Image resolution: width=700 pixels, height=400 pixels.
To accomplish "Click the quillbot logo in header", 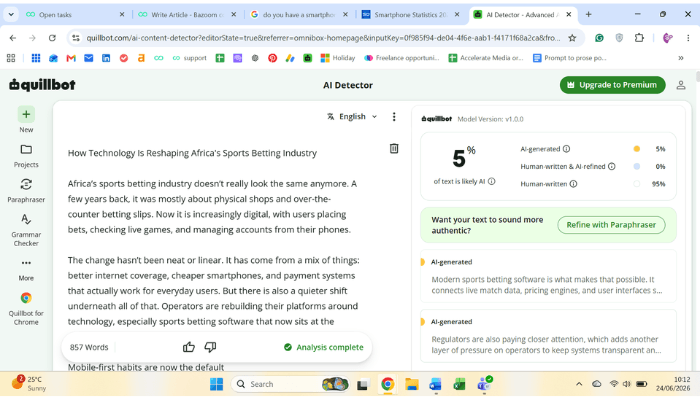I will pyautogui.click(x=42, y=85).
